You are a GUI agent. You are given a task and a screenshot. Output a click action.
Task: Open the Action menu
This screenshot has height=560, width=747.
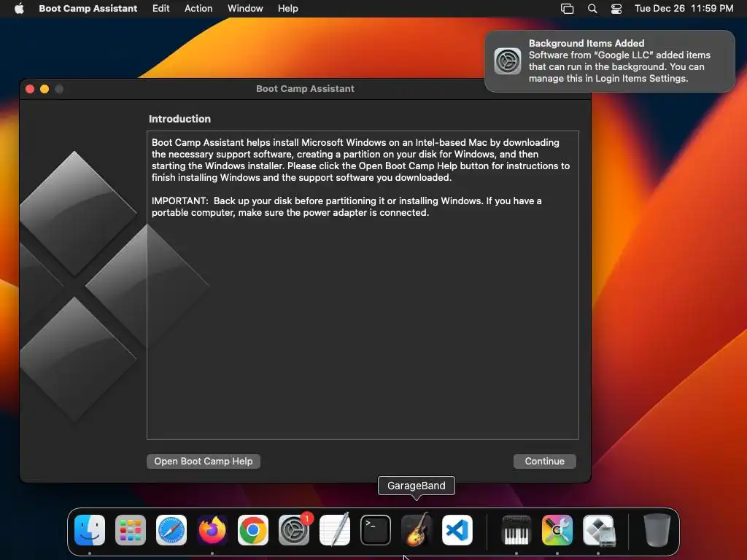[198, 8]
